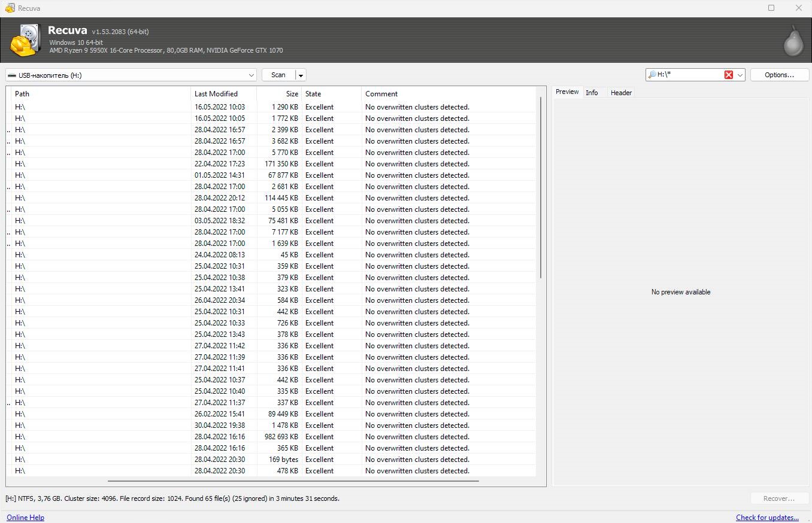
Task: Click the 365 KB size value
Action: pyautogui.click(x=287, y=448)
